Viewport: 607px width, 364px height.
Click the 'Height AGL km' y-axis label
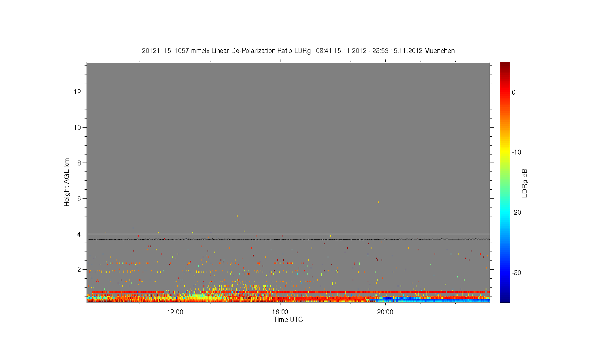click(x=67, y=182)
